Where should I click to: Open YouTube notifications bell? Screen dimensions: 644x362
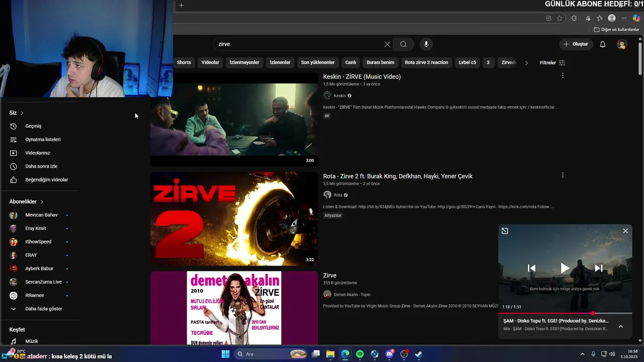pyautogui.click(x=603, y=44)
